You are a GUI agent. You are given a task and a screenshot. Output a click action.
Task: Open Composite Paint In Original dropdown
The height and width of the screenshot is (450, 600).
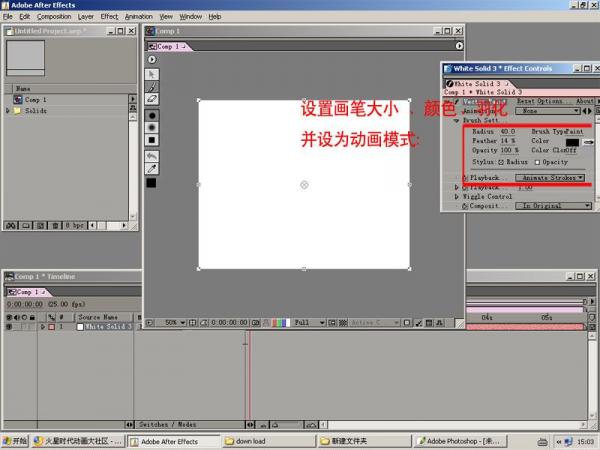(x=553, y=206)
